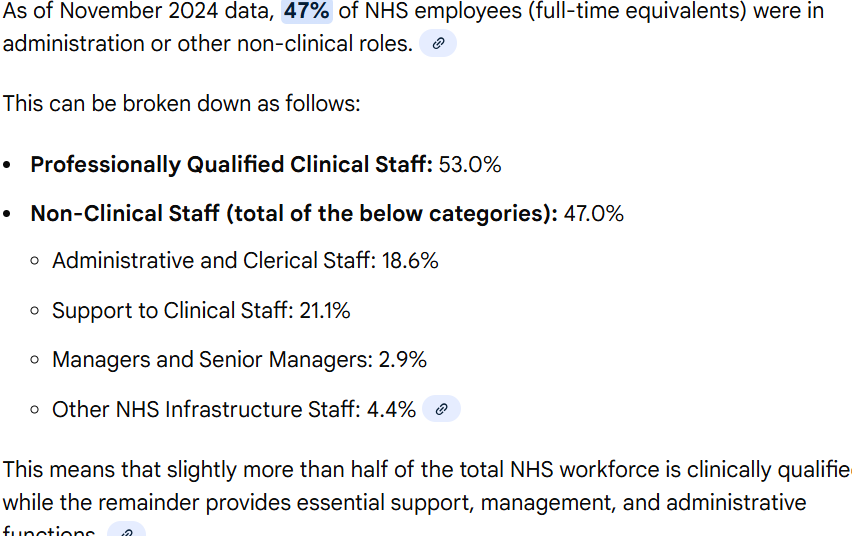Click the "As of November 2024 data" text

(137, 13)
